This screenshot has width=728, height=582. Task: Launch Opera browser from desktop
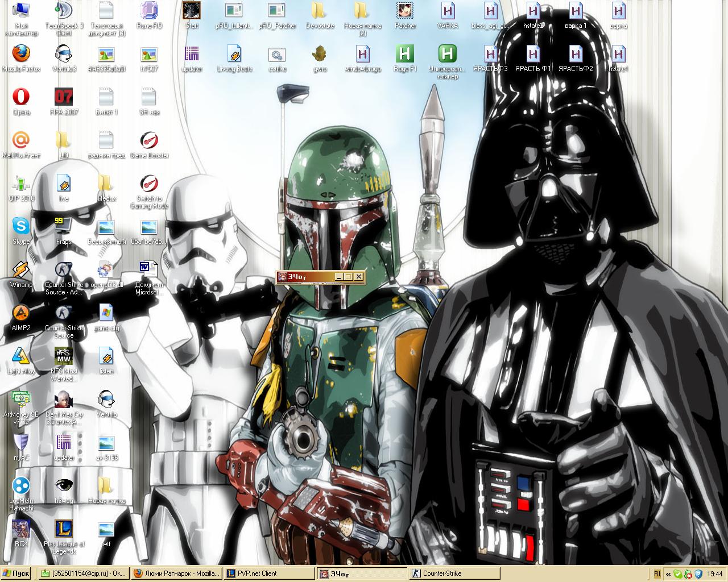pos(21,102)
